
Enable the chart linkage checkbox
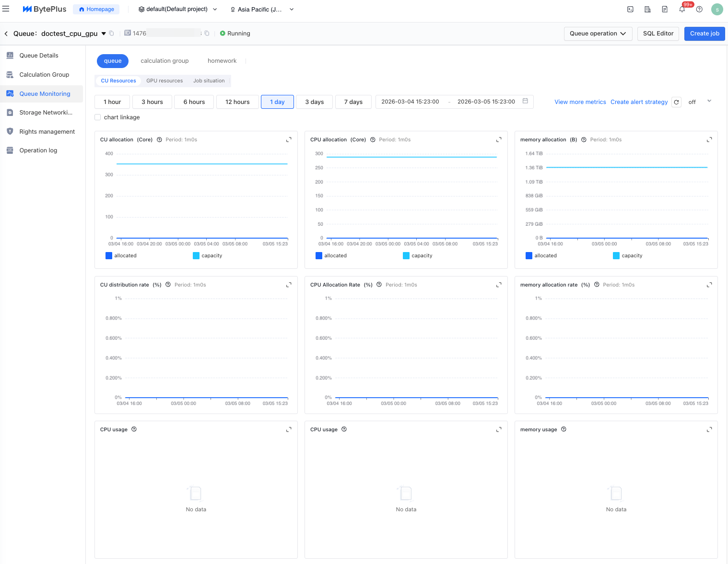pos(98,117)
